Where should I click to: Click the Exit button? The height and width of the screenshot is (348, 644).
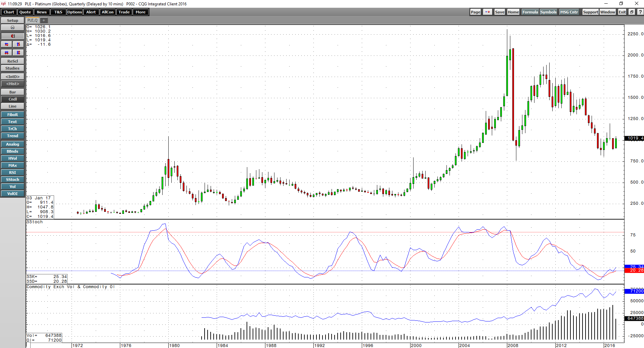(x=622, y=12)
